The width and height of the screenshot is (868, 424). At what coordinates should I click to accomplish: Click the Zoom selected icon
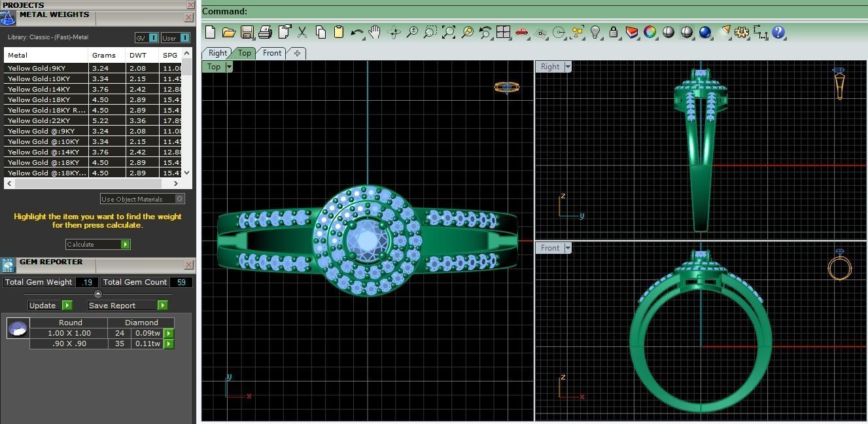point(467,31)
